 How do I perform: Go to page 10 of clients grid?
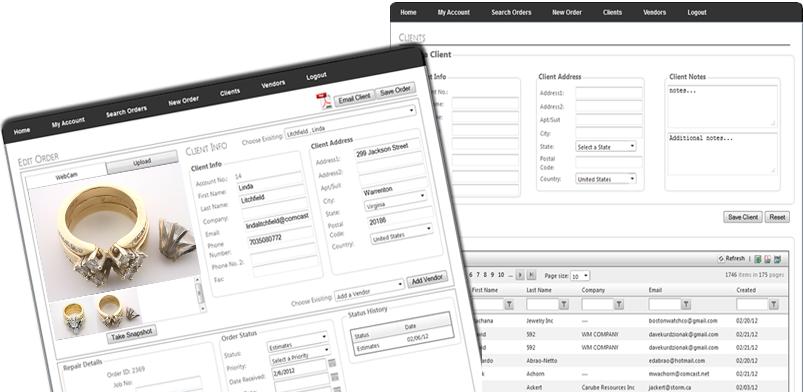[x=501, y=275]
